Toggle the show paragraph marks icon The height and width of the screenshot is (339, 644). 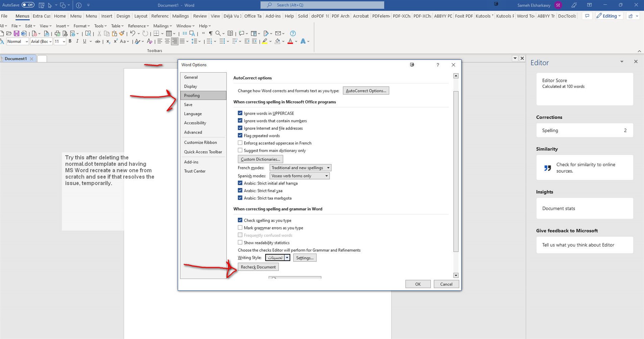point(211,33)
